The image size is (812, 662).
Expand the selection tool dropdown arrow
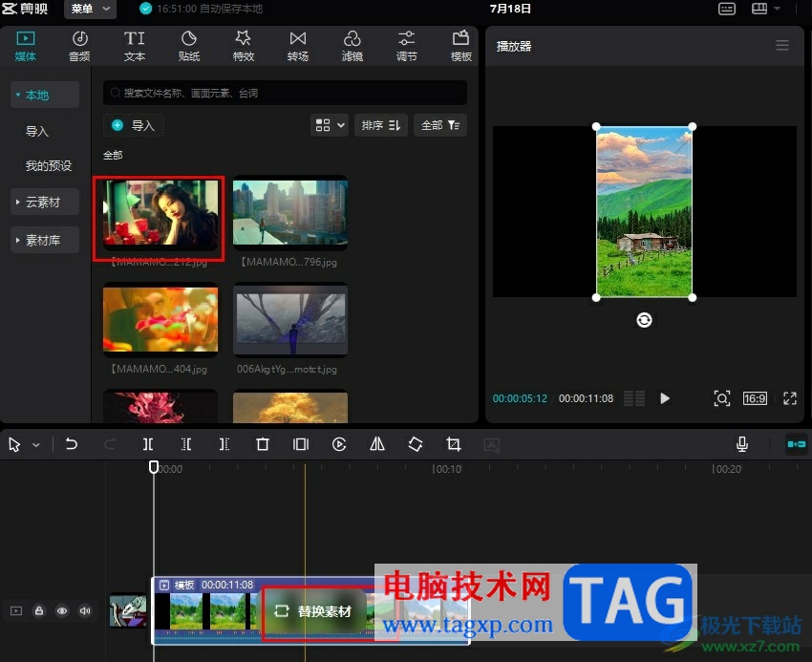pyautogui.click(x=35, y=445)
